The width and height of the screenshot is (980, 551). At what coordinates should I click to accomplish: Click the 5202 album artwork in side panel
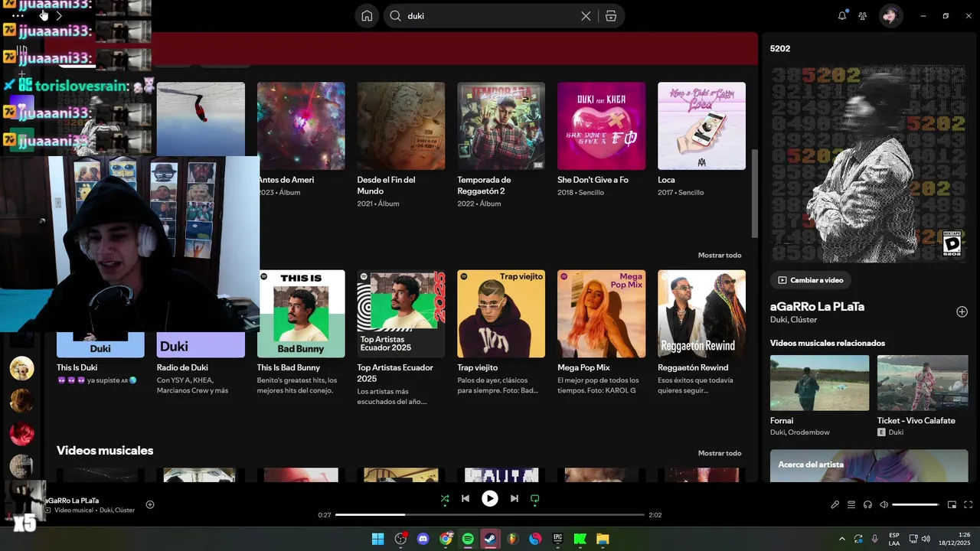pyautogui.click(x=869, y=164)
